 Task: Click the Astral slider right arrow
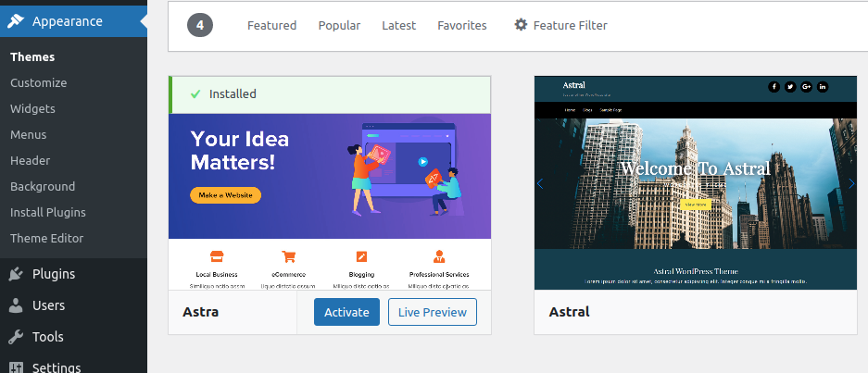point(851,183)
